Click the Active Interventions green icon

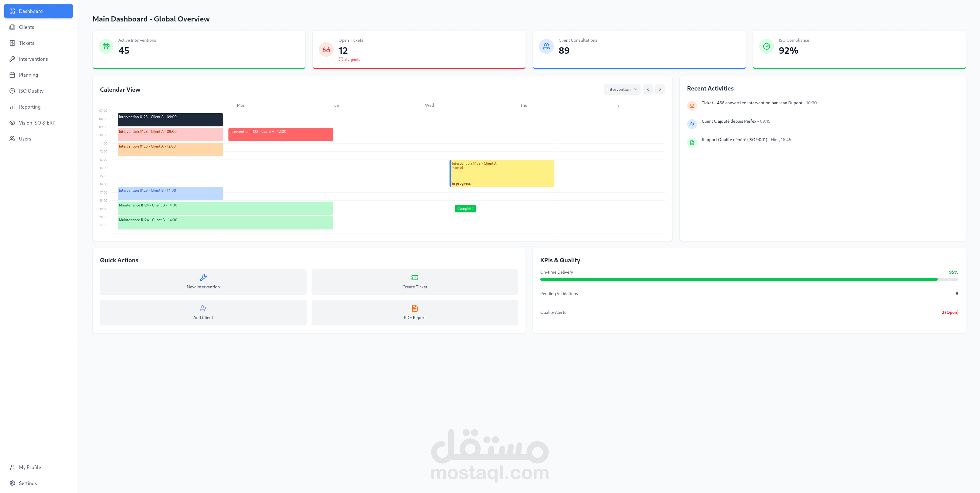tap(106, 46)
